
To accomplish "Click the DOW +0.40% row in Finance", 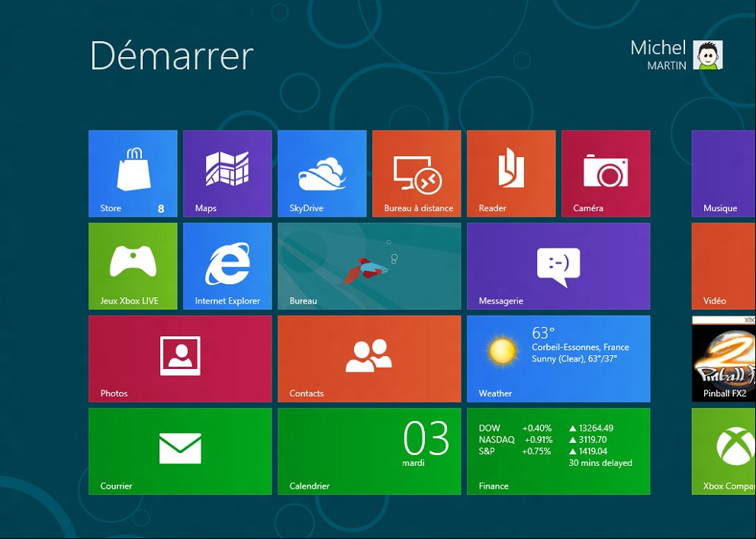I will click(x=546, y=428).
